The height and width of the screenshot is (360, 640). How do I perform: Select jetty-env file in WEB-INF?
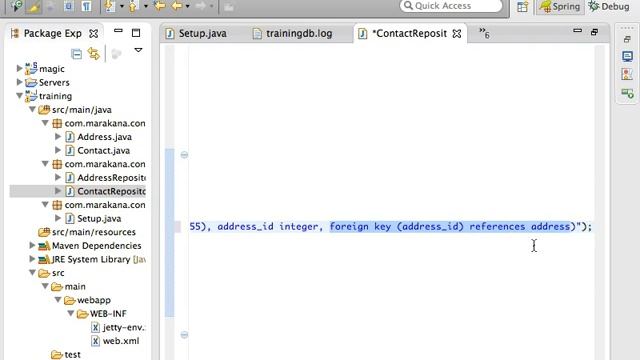coord(124,327)
